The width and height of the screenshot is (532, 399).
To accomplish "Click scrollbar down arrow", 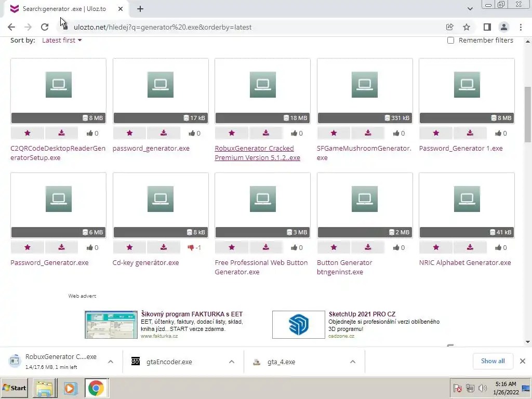I will click(528, 342).
